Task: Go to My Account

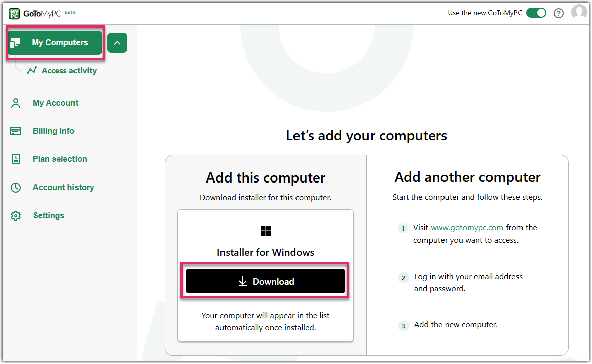Action: click(55, 103)
